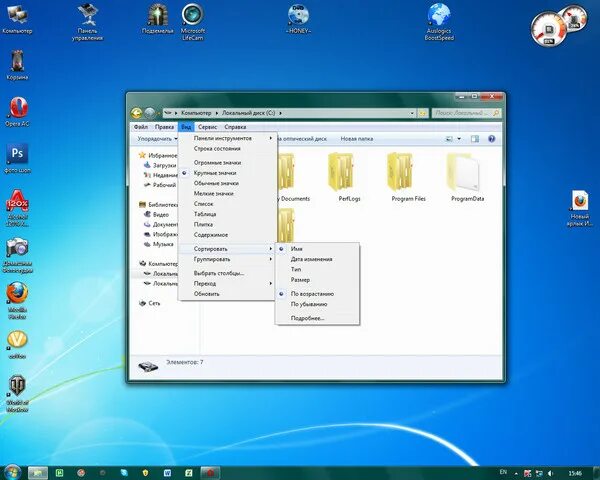Open the Правка menu
Viewport: 600px width, 480px height.
pos(165,127)
